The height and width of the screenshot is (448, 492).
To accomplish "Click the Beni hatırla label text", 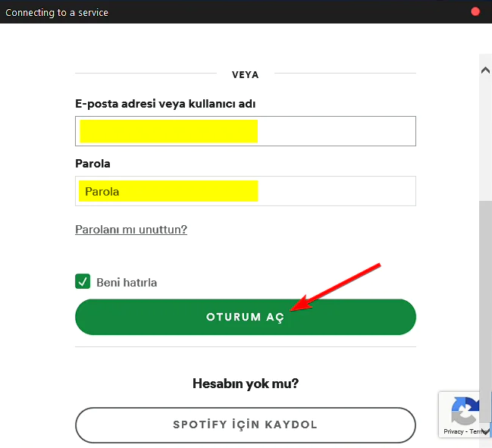I will (127, 283).
